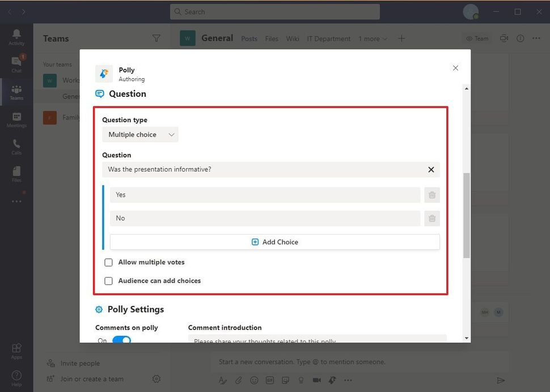The width and height of the screenshot is (550, 392).
Task: Click the "Add Choice" button
Action: (x=274, y=241)
